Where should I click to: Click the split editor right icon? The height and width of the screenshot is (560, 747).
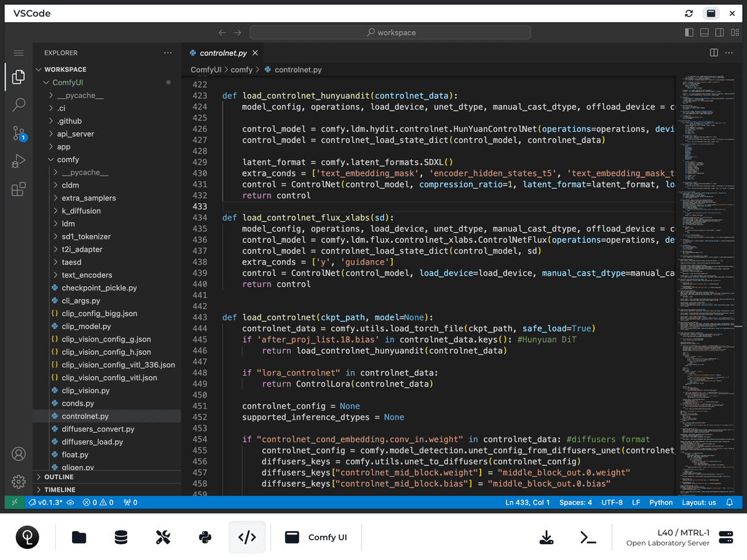pos(714,53)
